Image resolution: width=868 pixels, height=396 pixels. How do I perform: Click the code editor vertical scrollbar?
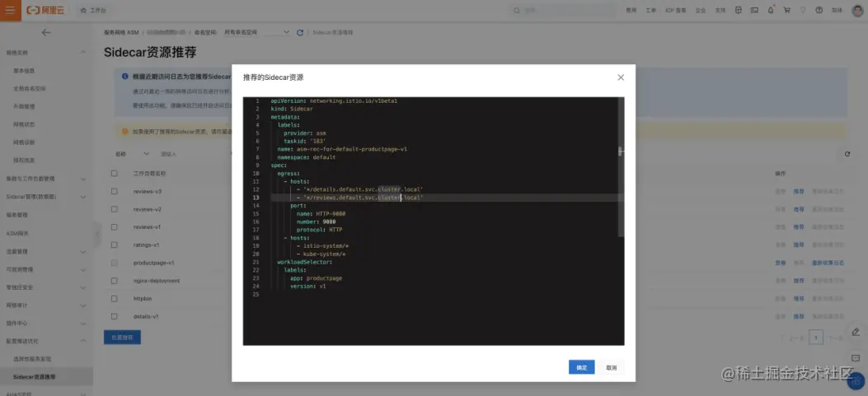(x=621, y=168)
